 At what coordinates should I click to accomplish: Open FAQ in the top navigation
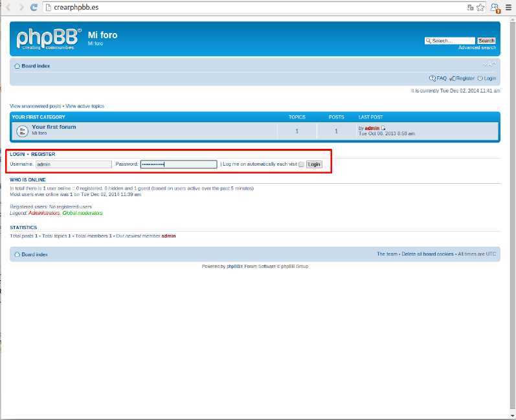(x=438, y=78)
